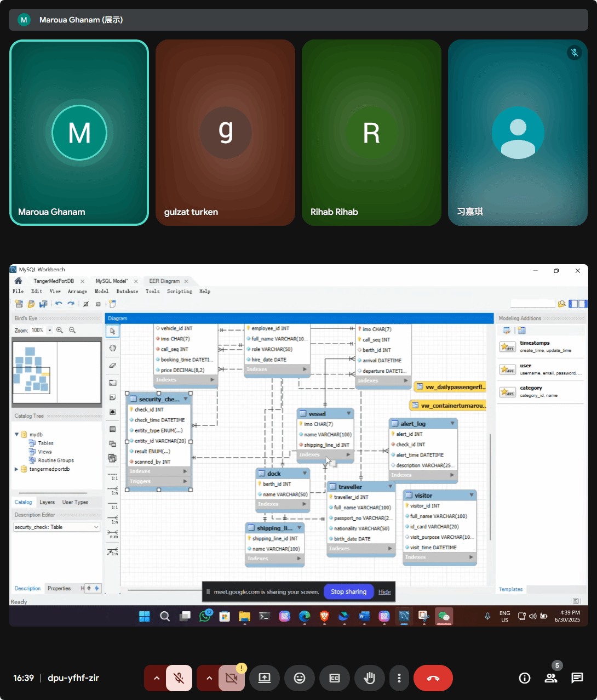Image resolution: width=597 pixels, height=700 pixels.
Task: Click the present screen icon in Meet
Action: click(265, 678)
